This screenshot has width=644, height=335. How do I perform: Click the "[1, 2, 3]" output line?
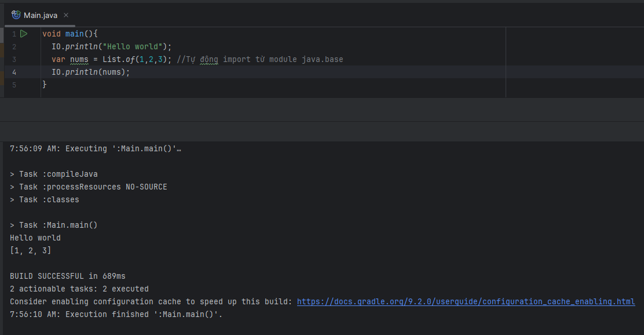click(x=30, y=250)
